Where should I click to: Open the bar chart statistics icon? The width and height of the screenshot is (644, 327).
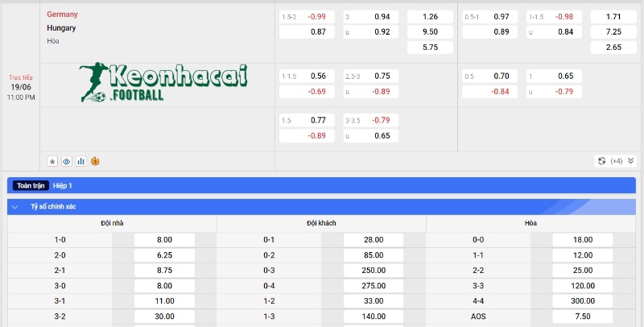(x=80, y=161)
